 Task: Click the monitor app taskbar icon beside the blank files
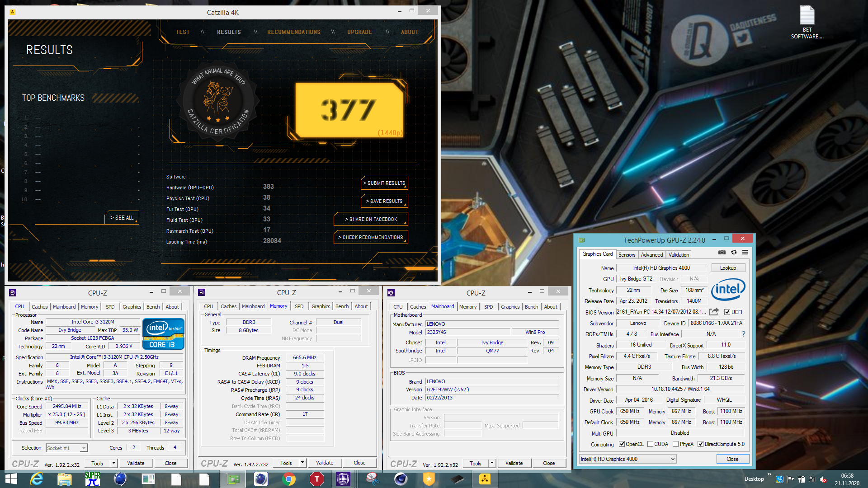148,479
